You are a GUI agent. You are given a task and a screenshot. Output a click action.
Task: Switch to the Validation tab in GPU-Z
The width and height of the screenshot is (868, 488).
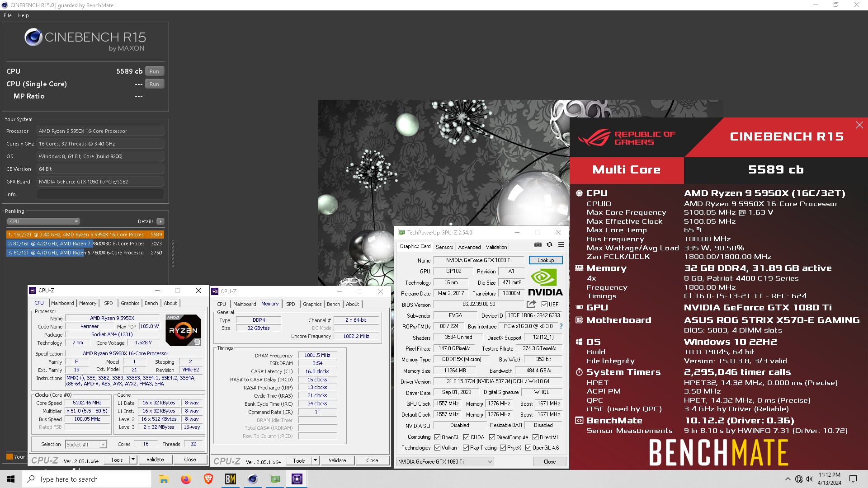[496, 247]
